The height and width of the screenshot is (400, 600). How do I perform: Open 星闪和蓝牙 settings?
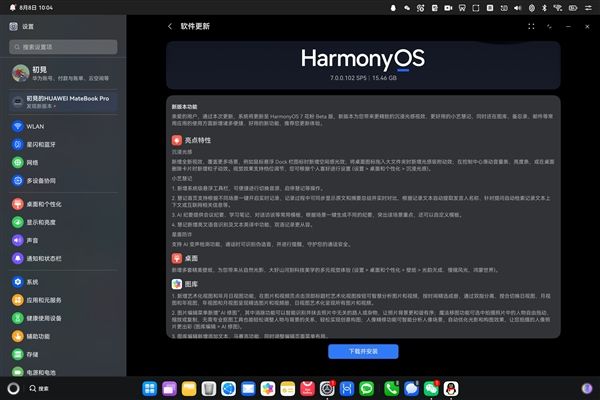click(63, 144)
